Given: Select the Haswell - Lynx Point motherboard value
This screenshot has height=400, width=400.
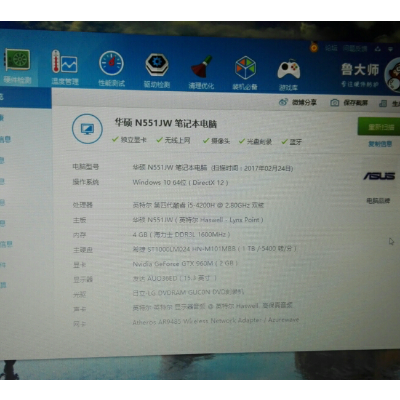Looking at the screenshot, I should click(198, 220).
